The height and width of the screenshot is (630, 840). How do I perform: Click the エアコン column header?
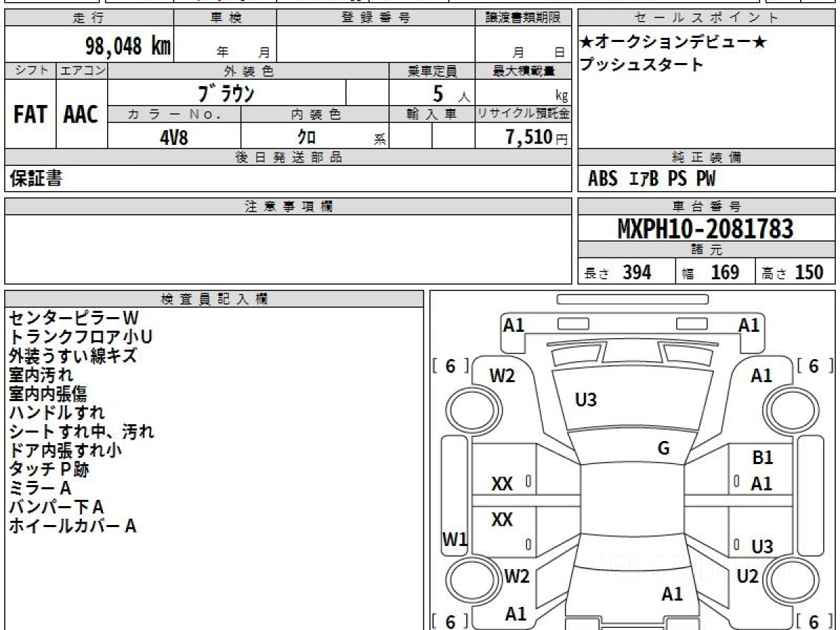82,71
